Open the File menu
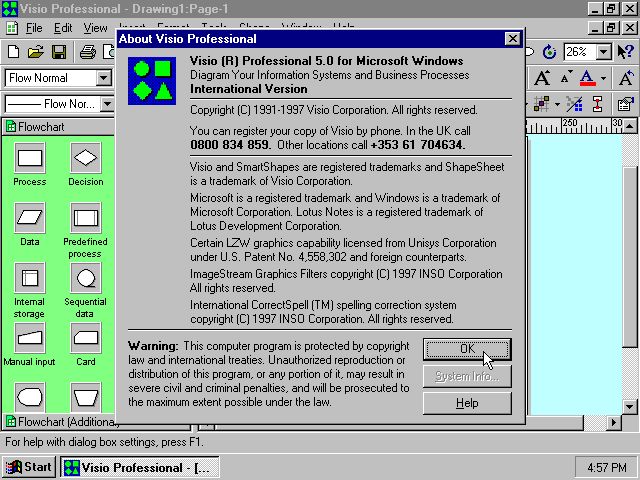Image resolution: width=640 pixels, height=480 pixels. coord(34,28)
